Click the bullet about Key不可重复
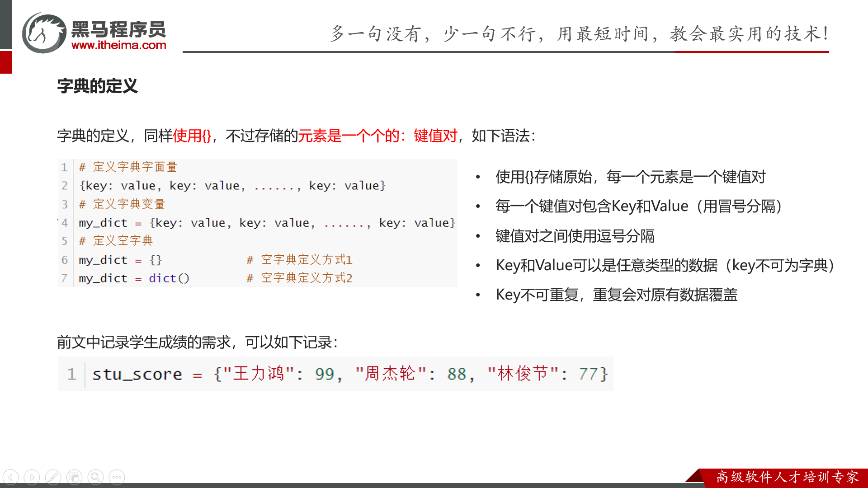Viewport: 868px width, 488px height. 616,295
